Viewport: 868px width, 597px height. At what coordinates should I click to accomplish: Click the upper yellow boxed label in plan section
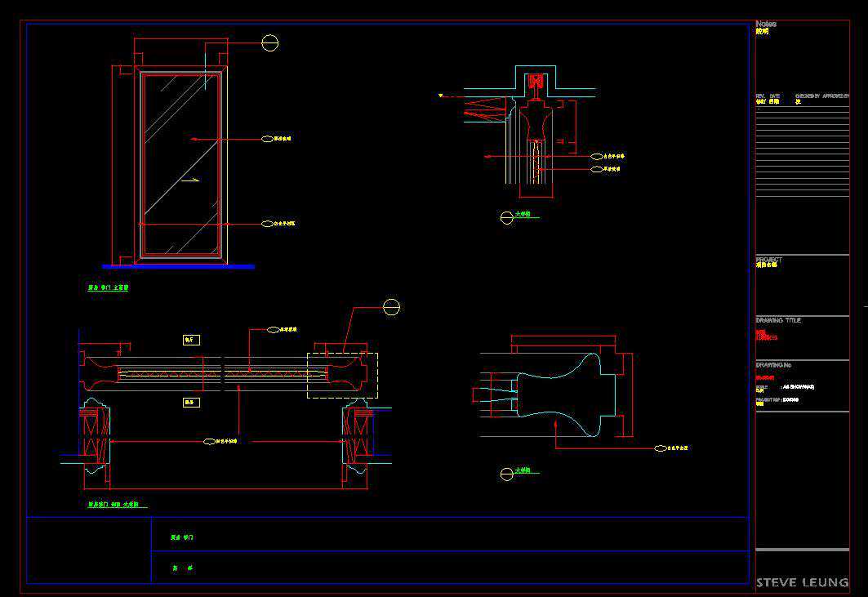pos(191,340)
